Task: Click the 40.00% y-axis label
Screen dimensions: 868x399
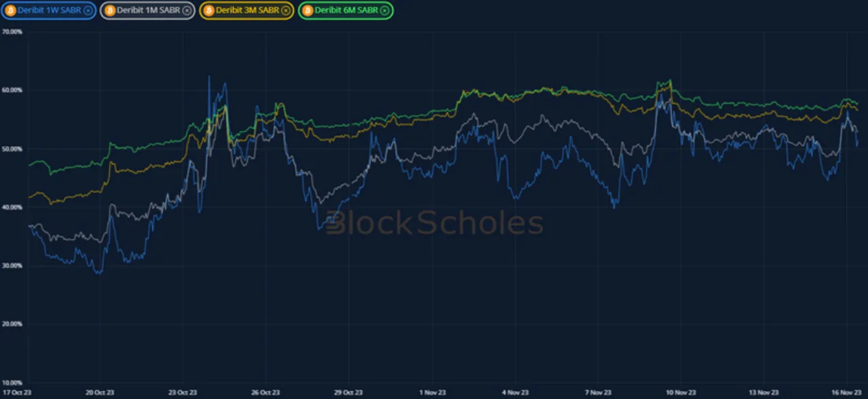Action: [12, 207]
